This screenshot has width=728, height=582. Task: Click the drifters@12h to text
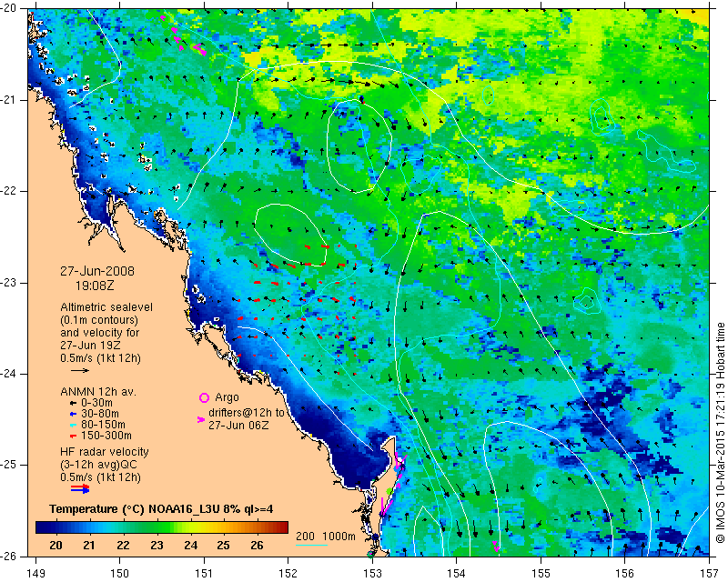[x=246, y=413]
